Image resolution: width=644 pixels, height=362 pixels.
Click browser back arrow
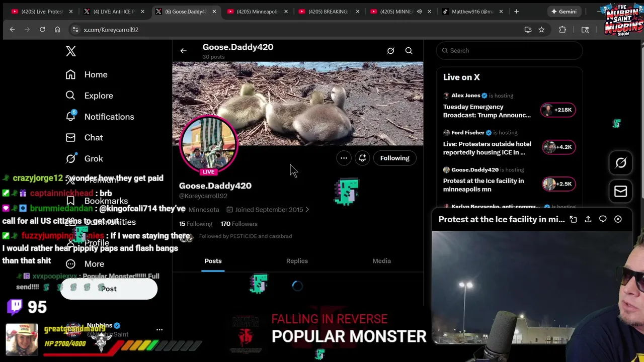(12, 30)
